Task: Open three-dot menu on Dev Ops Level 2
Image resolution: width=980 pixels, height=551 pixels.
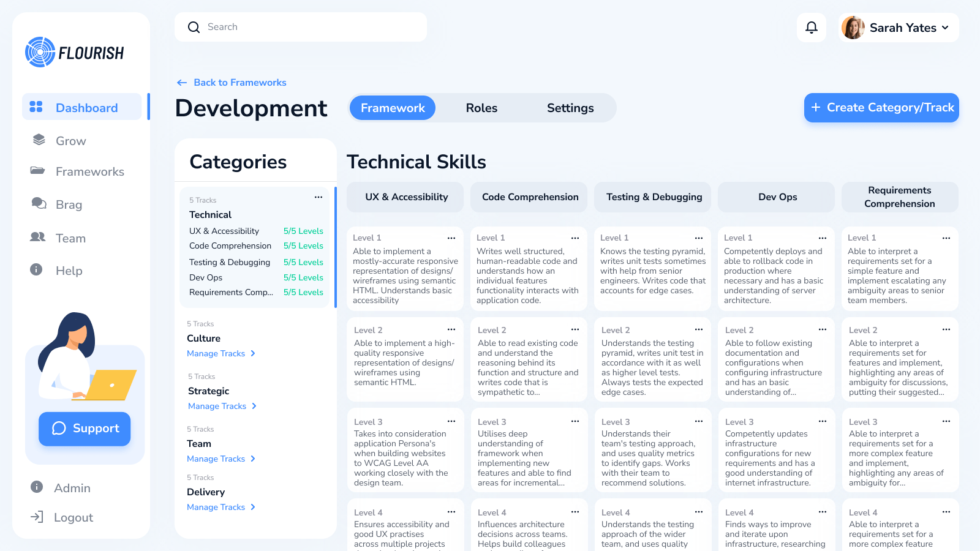Action: (823, 330)
